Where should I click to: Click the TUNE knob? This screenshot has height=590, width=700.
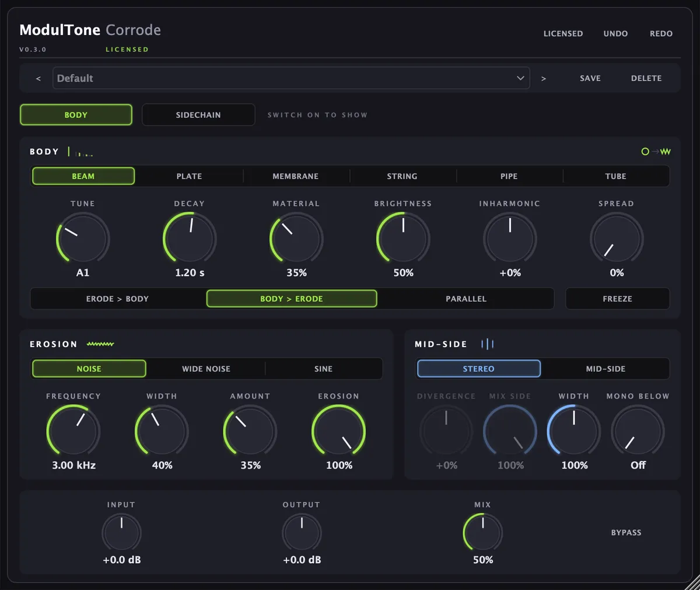coord(83,238)
